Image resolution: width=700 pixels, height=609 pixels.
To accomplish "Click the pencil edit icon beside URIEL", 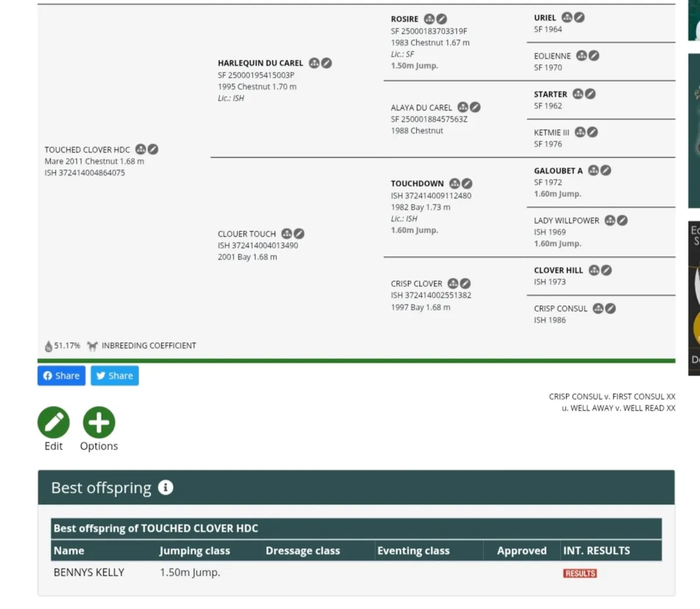I will [579, 18].
